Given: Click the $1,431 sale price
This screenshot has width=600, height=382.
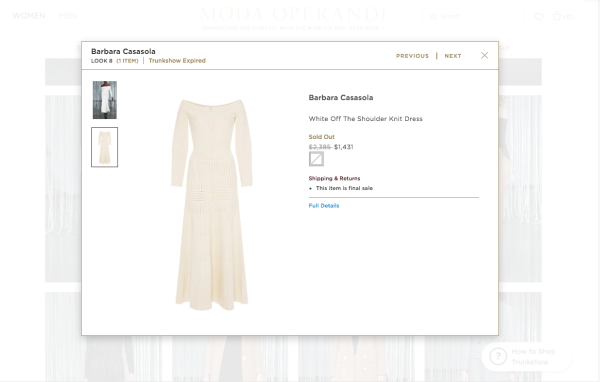Looking at the screenshot, I should pos(344,147).
